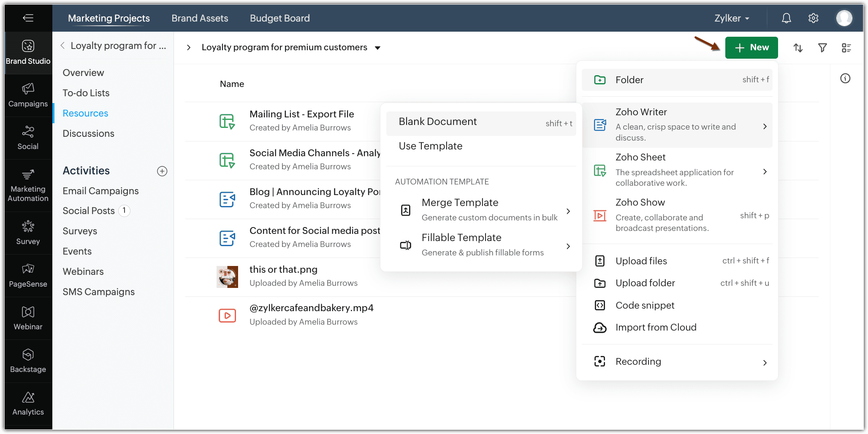This screenshot has width=868, height=434.
Task: Expand the project title dropdown arrow
Action: pos(377,48)
